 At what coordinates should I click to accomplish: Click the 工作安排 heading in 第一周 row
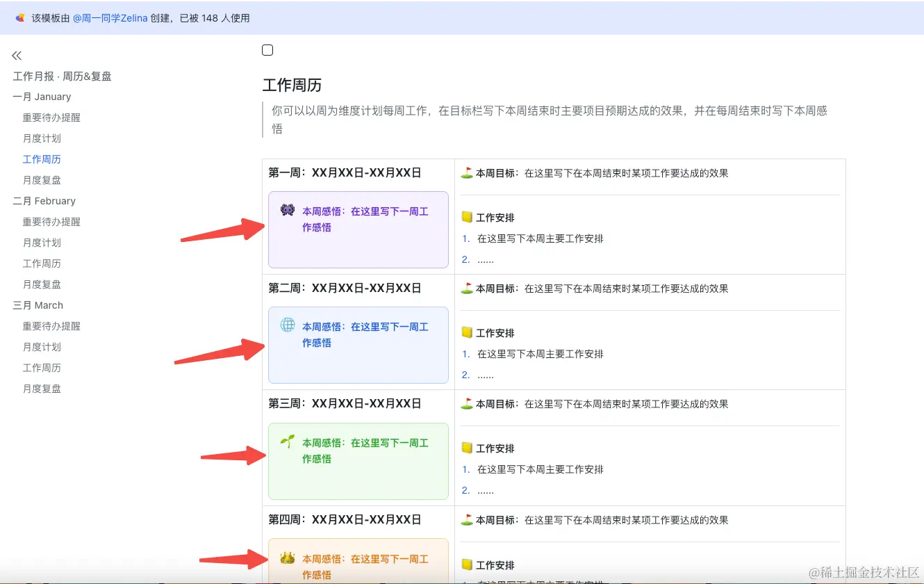point(495,218)
